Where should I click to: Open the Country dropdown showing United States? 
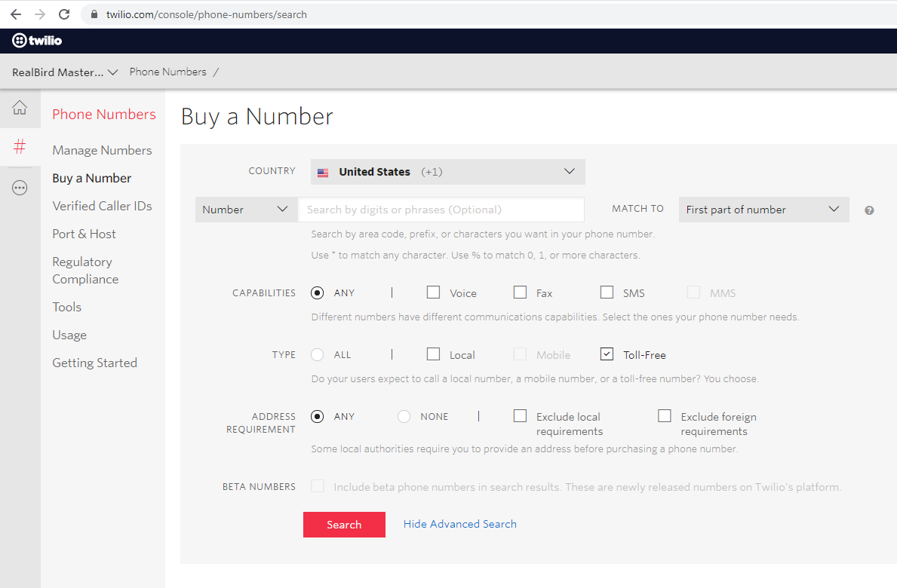(x=447, y=172)
